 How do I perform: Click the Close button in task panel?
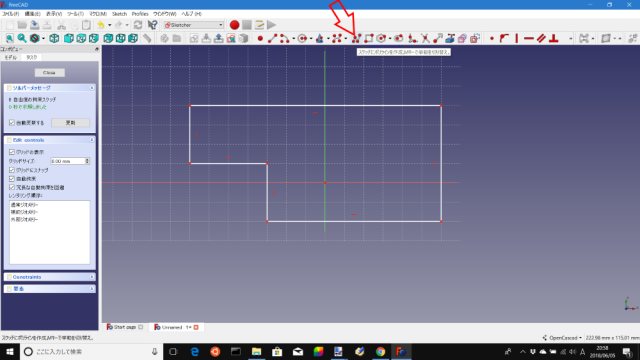click(49, 73)
